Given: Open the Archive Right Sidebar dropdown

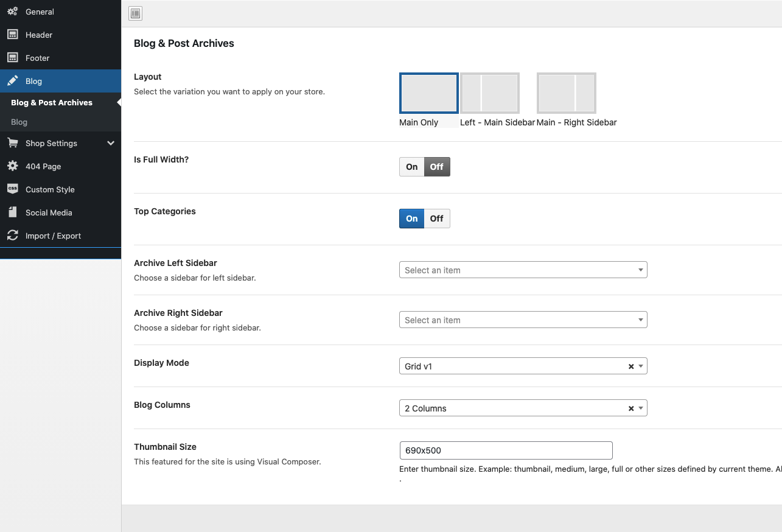Looking at the screenshot, I should coord(523,320).
